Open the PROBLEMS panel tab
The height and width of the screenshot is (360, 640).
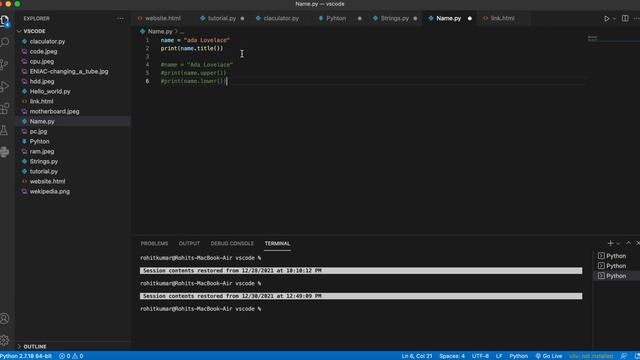154,243
